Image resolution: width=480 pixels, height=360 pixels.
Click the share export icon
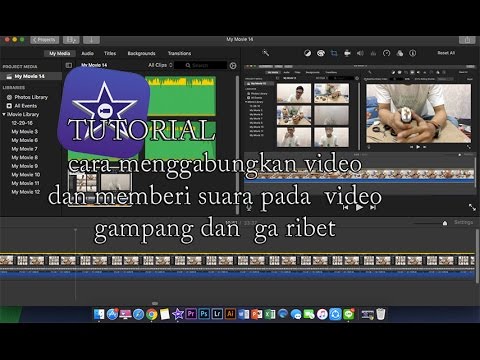pos(467,40)
